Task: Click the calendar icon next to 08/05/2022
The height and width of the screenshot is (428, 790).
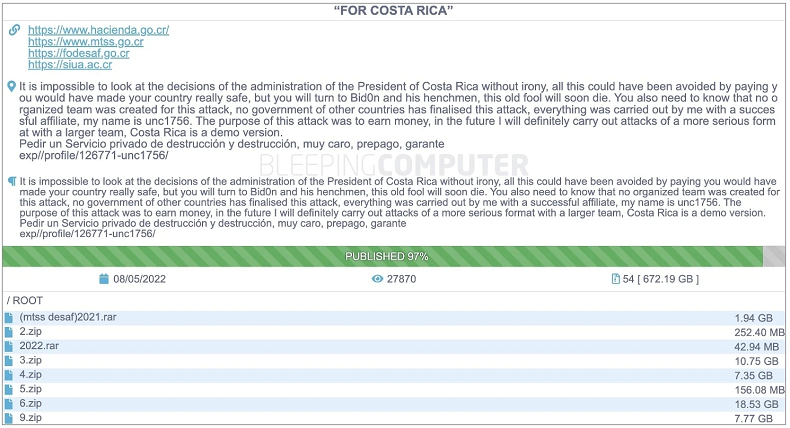Action: click(104, 279)
